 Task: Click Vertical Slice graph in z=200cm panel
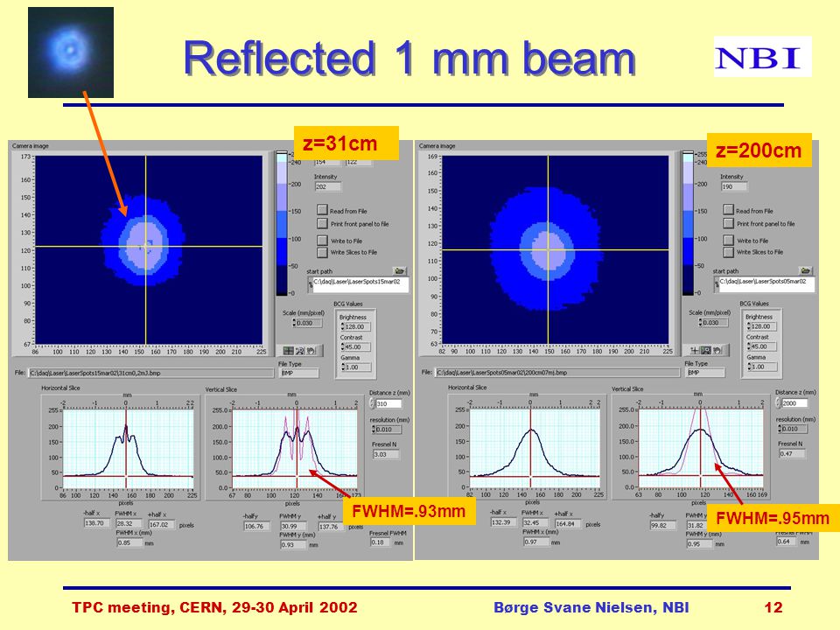701,448
